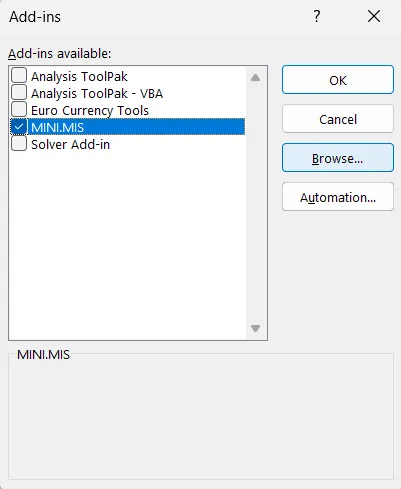Click the question mark help icon
The image size is (401, 489).
pos(317,16)
